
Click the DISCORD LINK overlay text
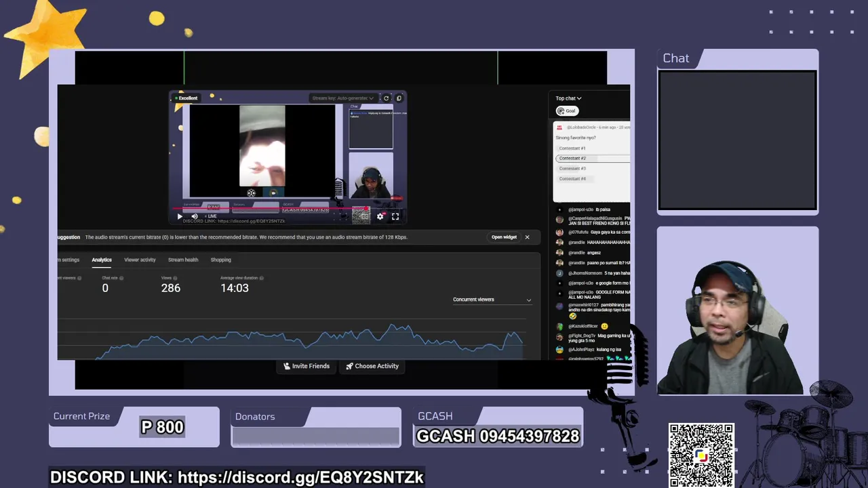pyautogui.click(x=237, y=477)
